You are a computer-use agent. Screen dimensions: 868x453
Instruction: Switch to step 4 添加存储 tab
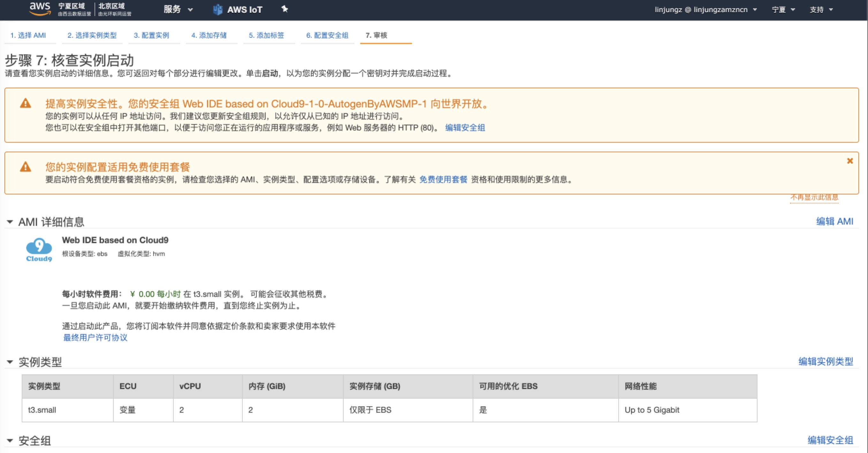(209, 35)
